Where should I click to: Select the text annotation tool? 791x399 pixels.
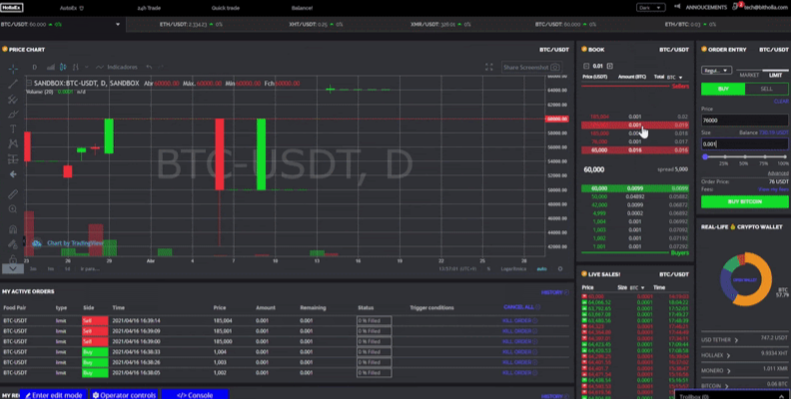[13, 129]
